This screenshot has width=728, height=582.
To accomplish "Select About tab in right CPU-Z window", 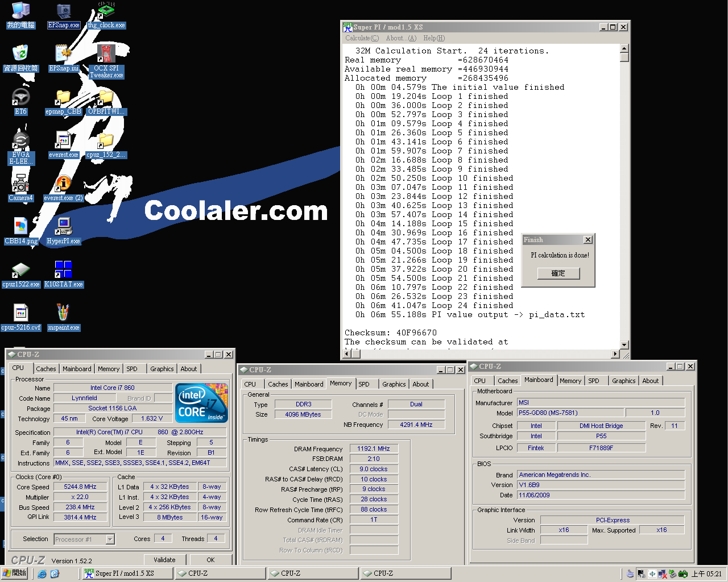I will [651, 381].
